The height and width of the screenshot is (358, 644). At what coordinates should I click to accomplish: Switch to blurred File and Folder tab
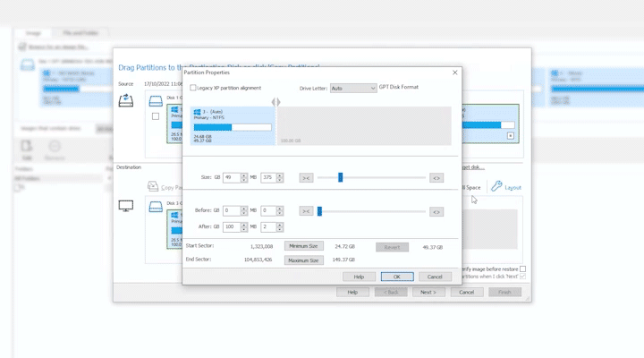(80, 33)
